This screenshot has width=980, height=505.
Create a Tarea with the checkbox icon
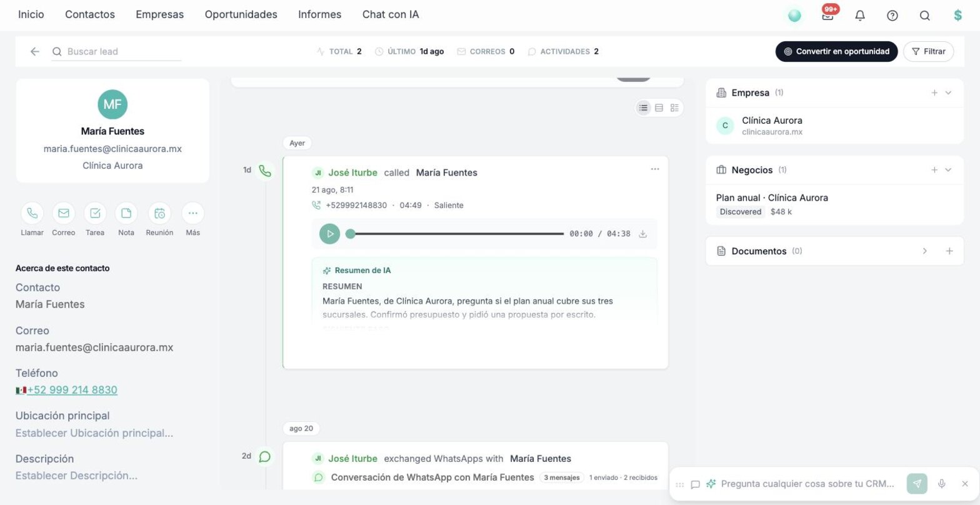click(95, 213)
